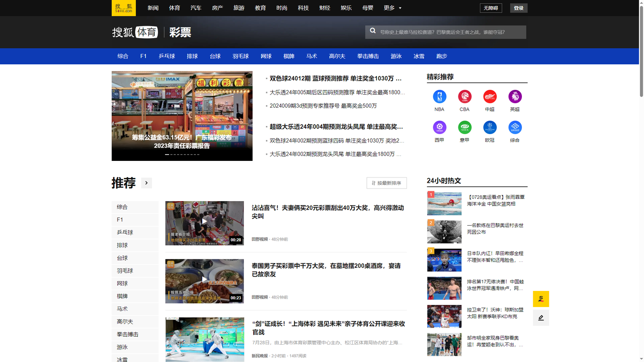
Task: Open the Sohu logo home link
Action: click(x=123, y=8)
